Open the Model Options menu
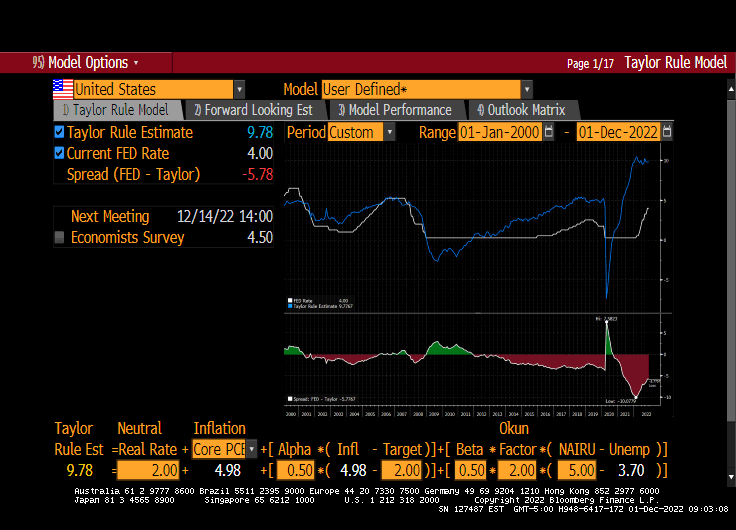 86,62
